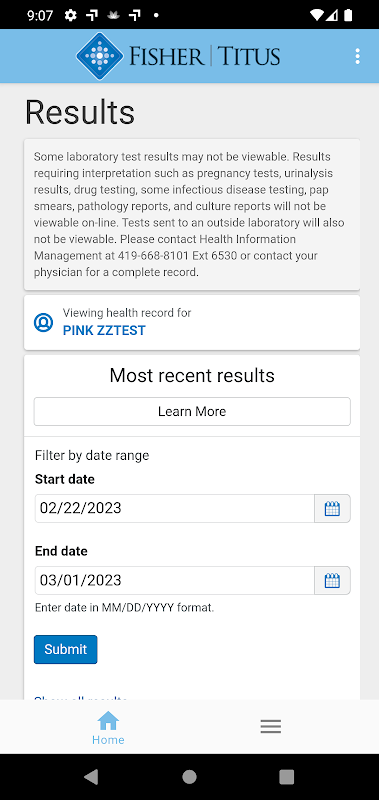This screenshot has width=379, height=800.
Task: Tap the laboratory results notice box
Action: (x=192, y=214)
